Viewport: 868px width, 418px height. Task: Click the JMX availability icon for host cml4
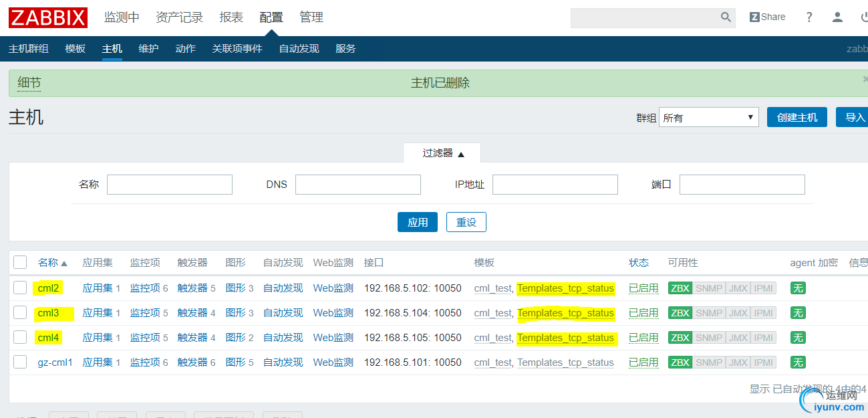(x=737, y=337)
